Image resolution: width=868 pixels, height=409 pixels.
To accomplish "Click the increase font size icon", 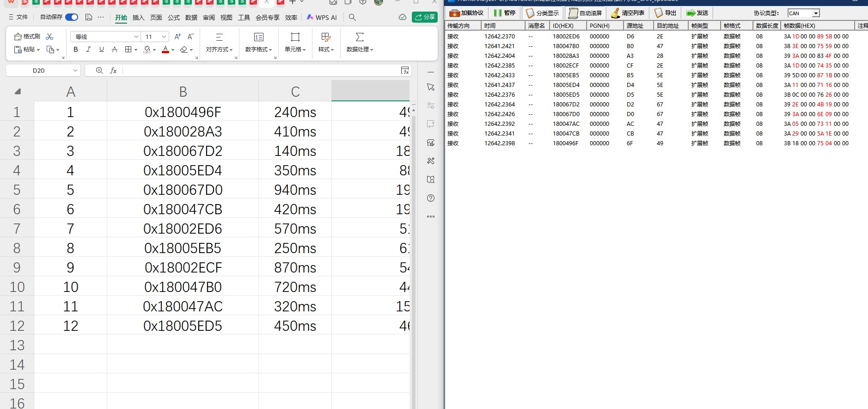I will point(177,37).
